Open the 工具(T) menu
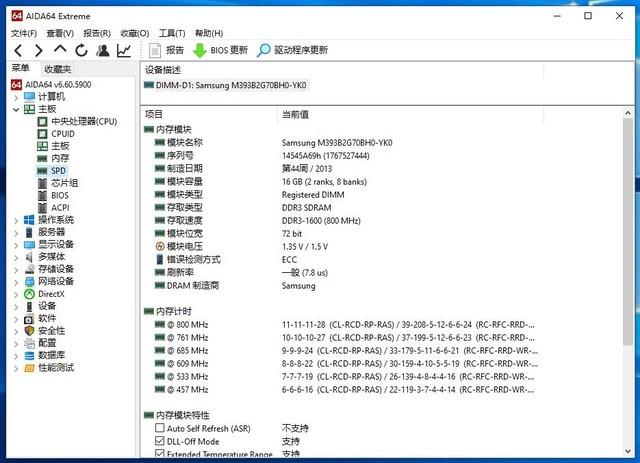 point(172,33)
